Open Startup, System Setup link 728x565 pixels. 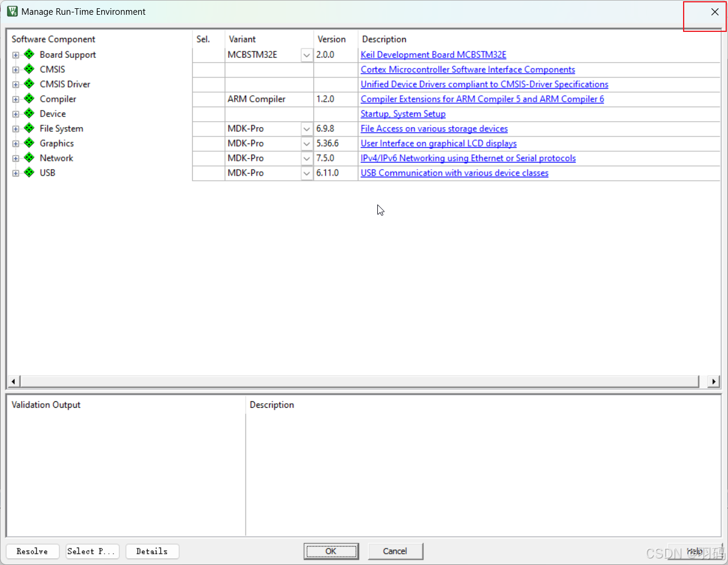pos(403,113)
